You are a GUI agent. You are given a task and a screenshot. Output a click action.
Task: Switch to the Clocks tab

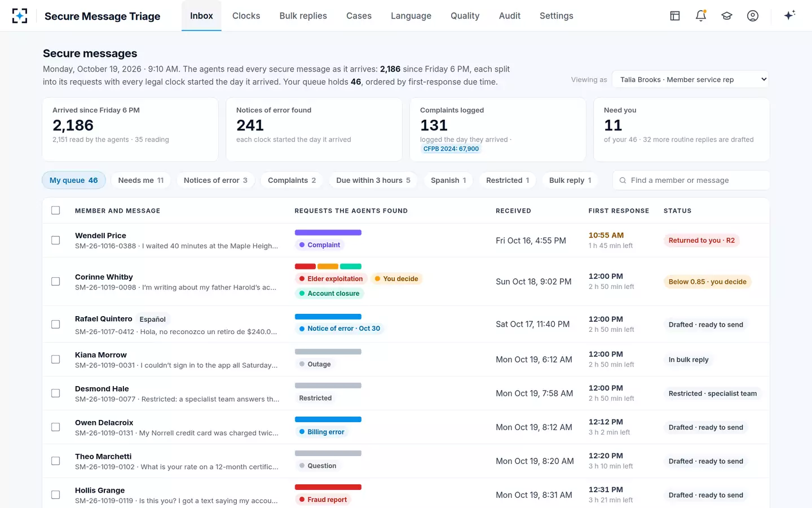(246, 16)
